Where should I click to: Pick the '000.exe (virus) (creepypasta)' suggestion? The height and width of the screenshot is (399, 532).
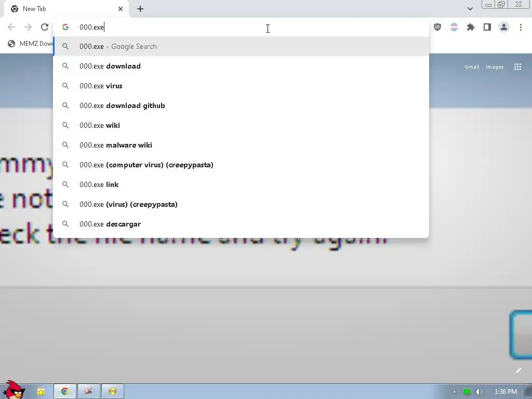click(x=241, y=204)
